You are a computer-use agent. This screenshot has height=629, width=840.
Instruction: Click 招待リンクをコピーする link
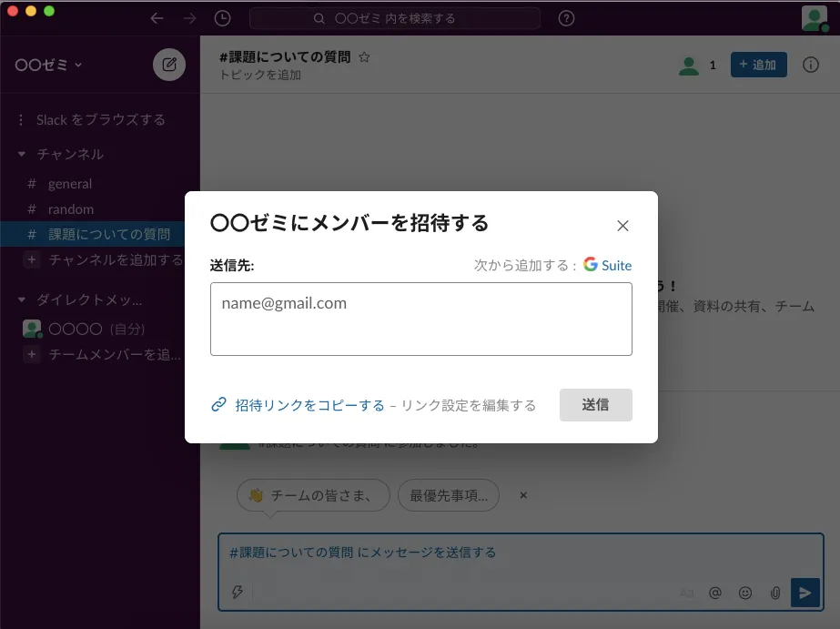309,405
